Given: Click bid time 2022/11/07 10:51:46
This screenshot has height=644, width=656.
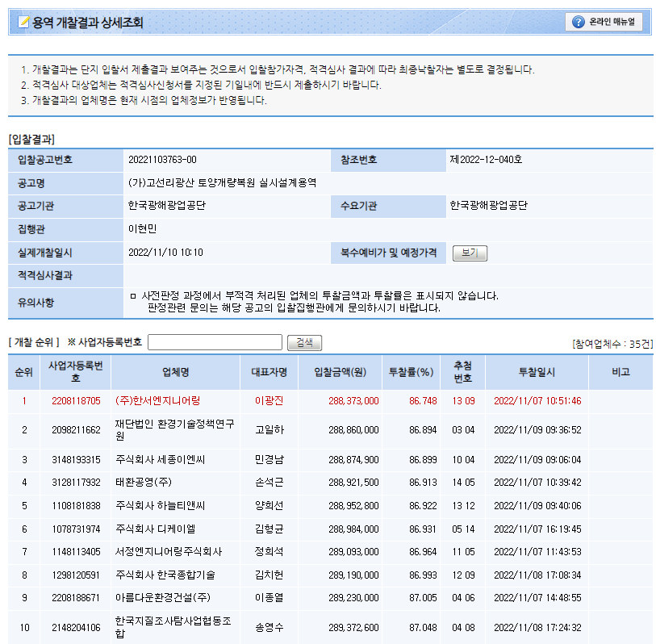Looking at the screenshot, I should click(x=537, y=401).
